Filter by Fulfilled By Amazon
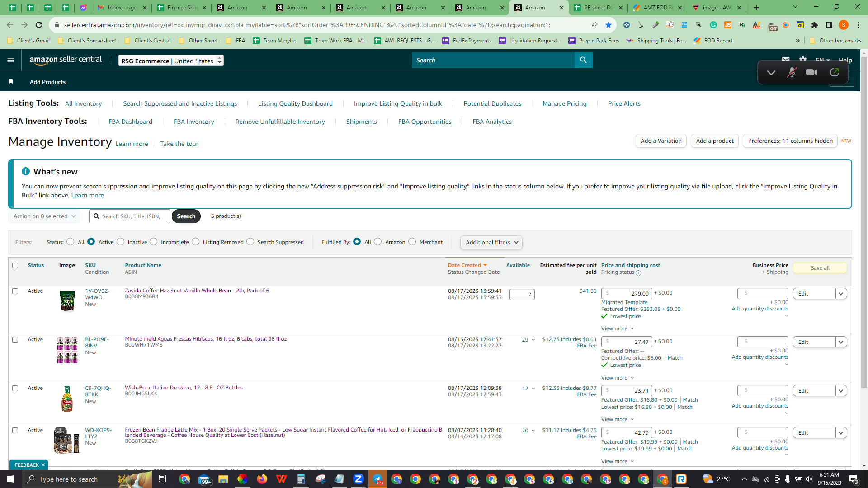Viewport: 868px width, 488px height. tap(378, 242)
